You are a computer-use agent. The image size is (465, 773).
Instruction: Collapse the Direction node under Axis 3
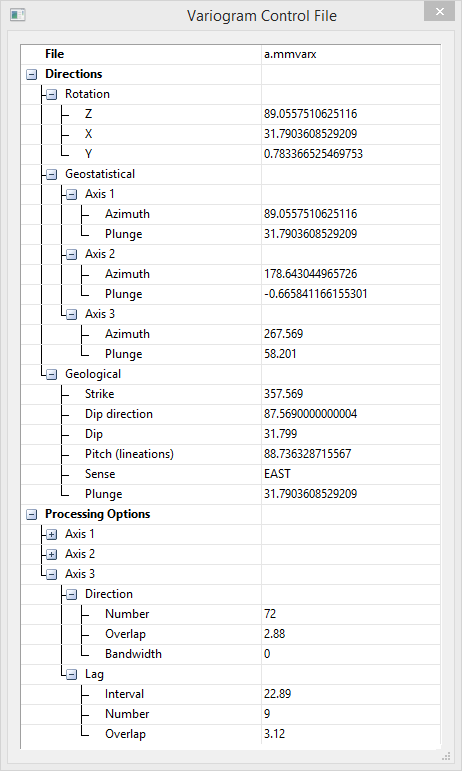[72, 595]
